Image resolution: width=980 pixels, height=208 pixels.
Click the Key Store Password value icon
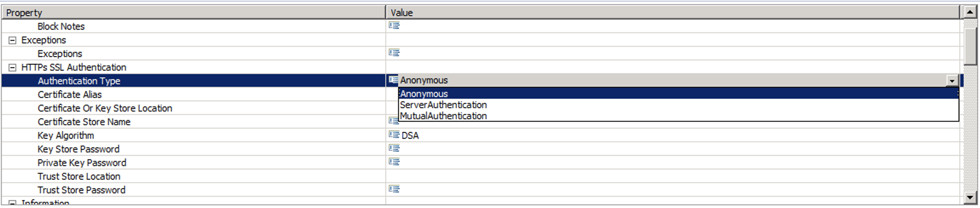click(x=394, y=148)
